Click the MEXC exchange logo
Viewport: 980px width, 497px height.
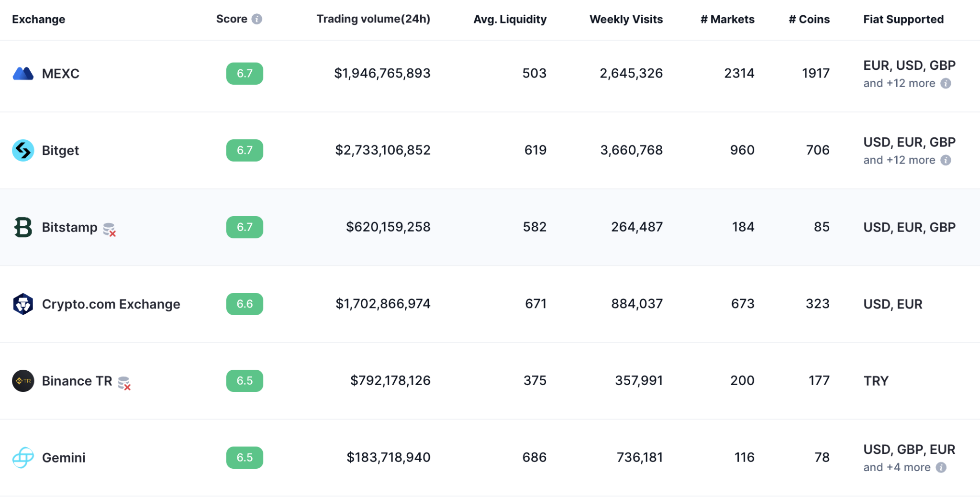click(x=23, y=74)
